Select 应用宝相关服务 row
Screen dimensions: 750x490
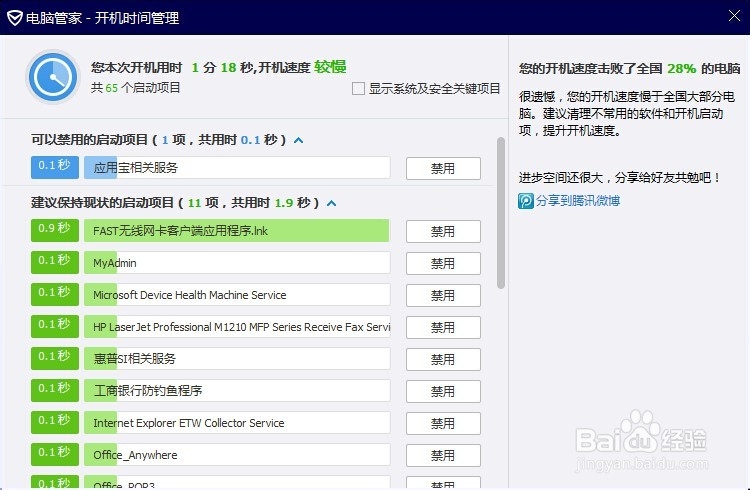point(237,167)
